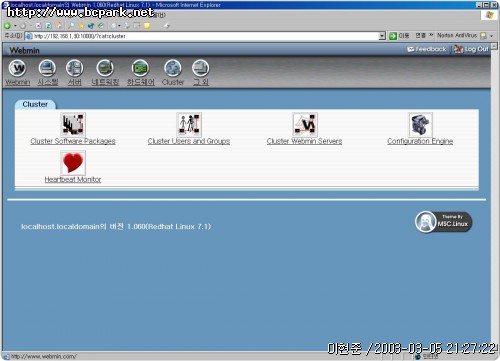Stop page loading with the Stop icon

click(x=38, y=26)
